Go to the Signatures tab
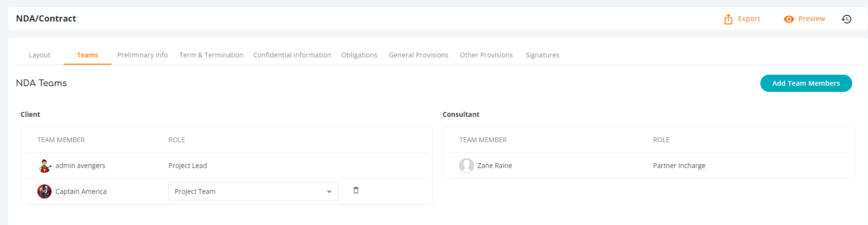This screenshot has height=225, width=868. tap(543, 55)
